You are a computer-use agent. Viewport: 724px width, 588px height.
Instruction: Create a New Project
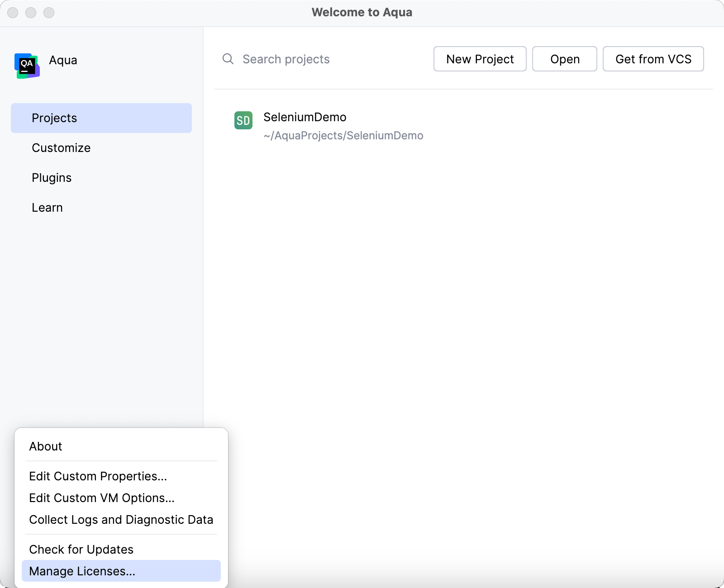point(480,59)
